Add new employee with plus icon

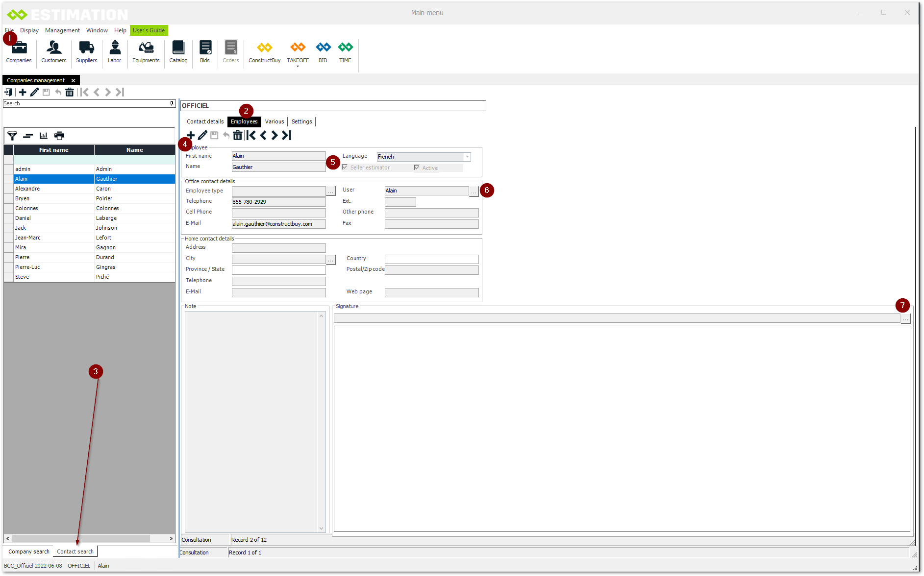click(191, 136)
